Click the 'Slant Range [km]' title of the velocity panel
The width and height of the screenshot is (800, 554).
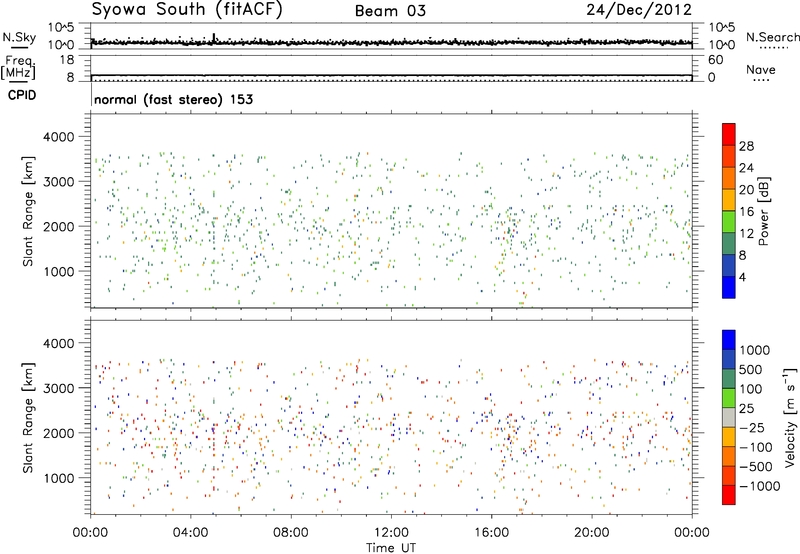(x=28, y=417)
